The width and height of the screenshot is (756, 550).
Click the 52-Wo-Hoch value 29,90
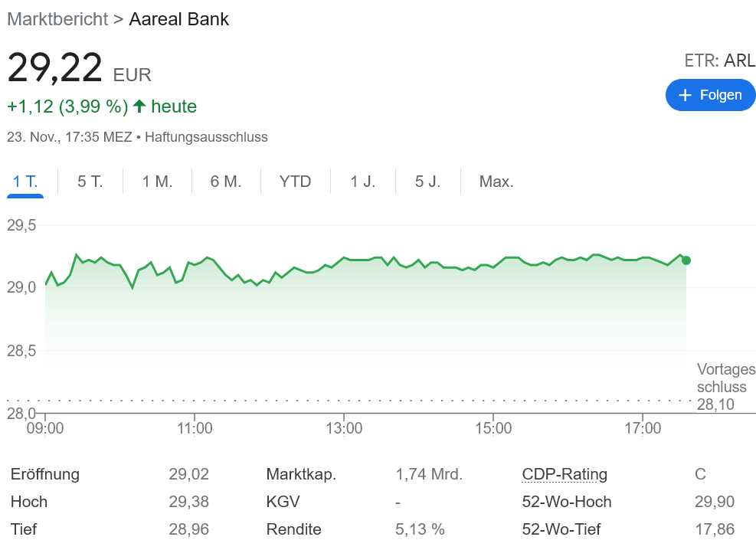pos(714,502)
